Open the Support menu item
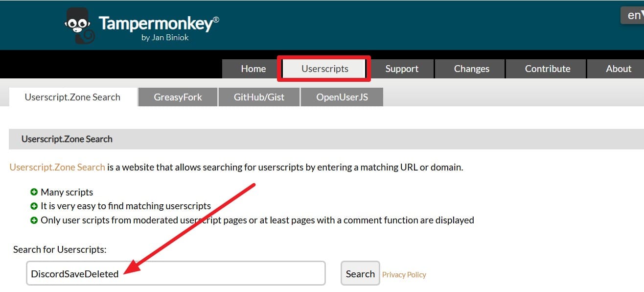The image size is (644, 292). 402,69
